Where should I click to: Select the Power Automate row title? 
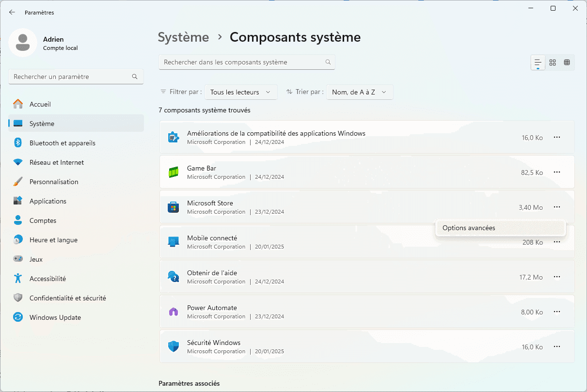[212, 308]
